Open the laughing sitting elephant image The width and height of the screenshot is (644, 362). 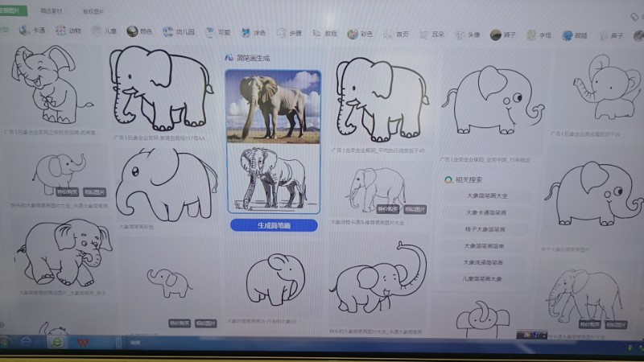[x=51, y=84]
